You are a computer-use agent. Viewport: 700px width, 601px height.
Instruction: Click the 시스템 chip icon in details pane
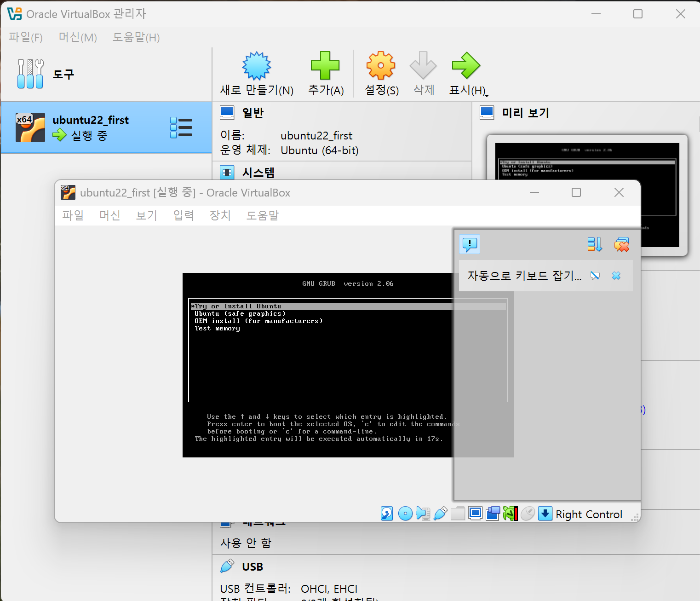point(227,173)
